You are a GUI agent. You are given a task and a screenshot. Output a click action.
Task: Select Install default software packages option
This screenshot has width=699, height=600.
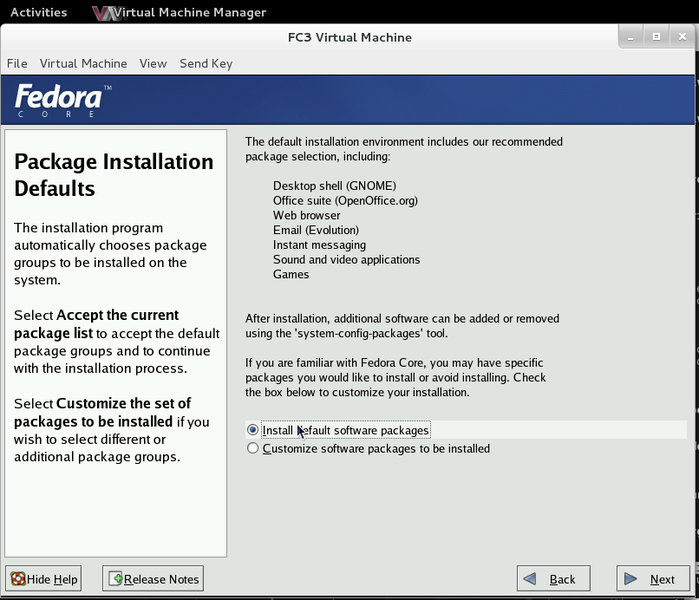253,430
